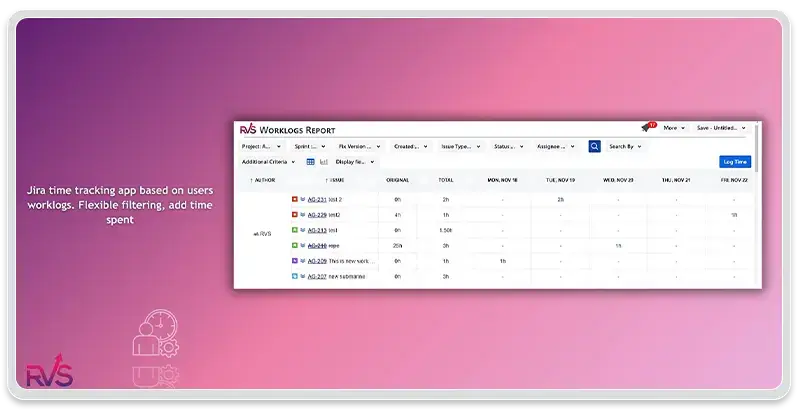
Task: Open the Search By dropdown
Action: pyautogui.click(x=625, y=146)
